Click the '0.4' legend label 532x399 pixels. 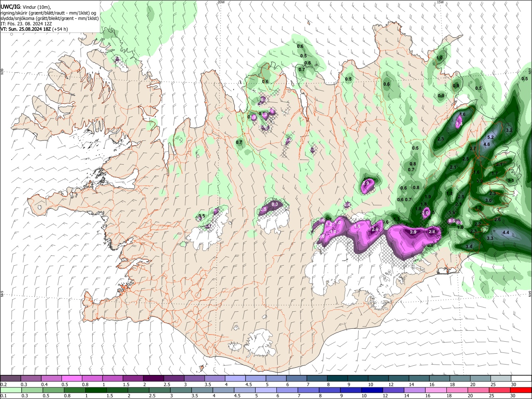pos(44,384)
